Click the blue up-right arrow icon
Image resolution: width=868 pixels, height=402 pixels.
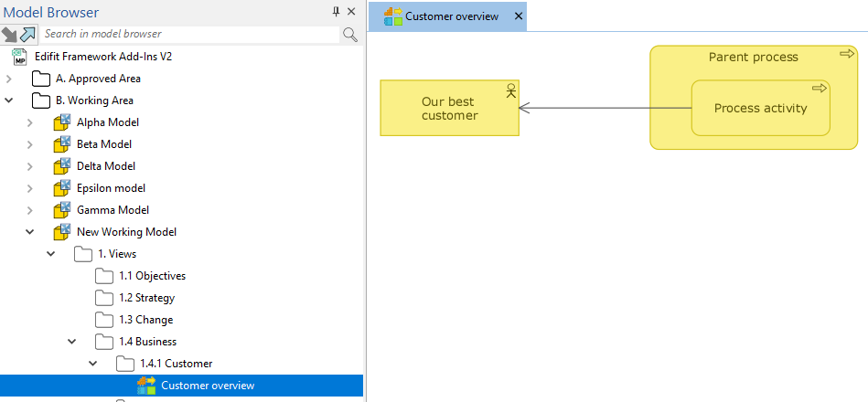click(x=29, y=35)
